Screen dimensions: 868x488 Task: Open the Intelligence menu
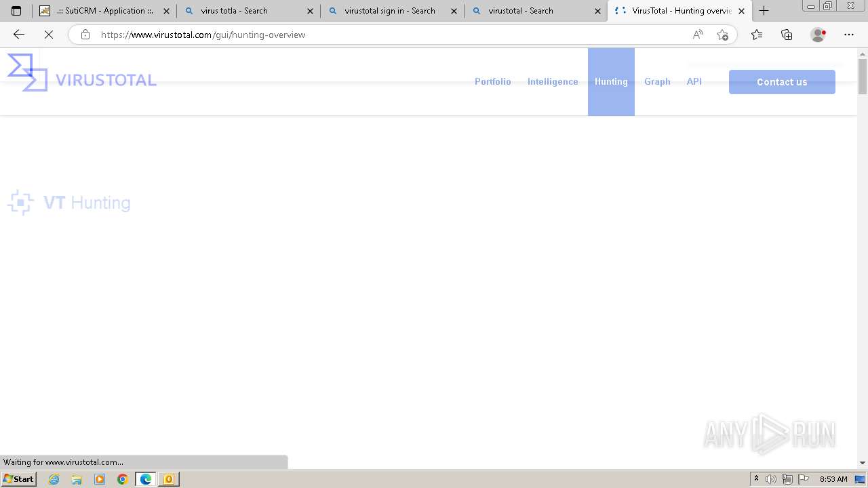pos(553,81)
